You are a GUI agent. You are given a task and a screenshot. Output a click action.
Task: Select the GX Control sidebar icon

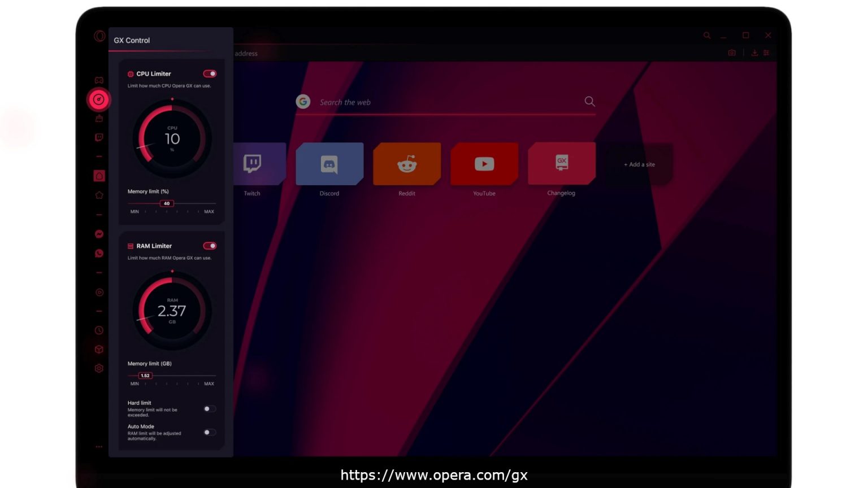pos(98,99)
